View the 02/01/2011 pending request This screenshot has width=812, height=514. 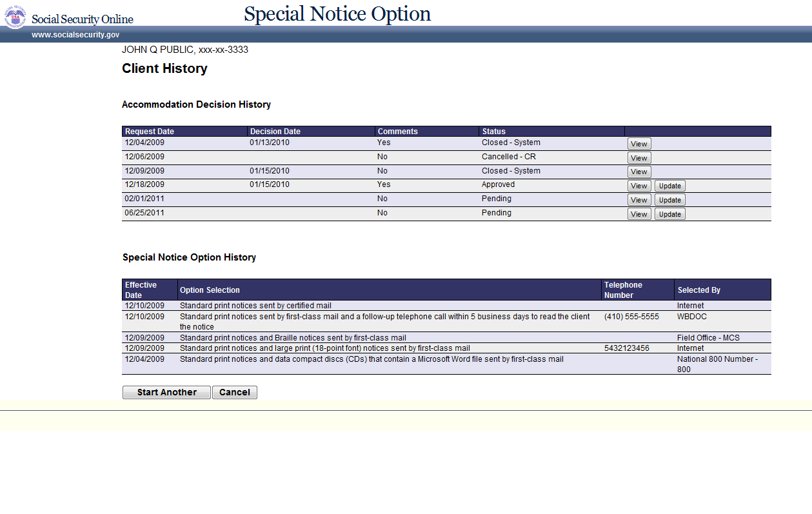coord(639,200)
